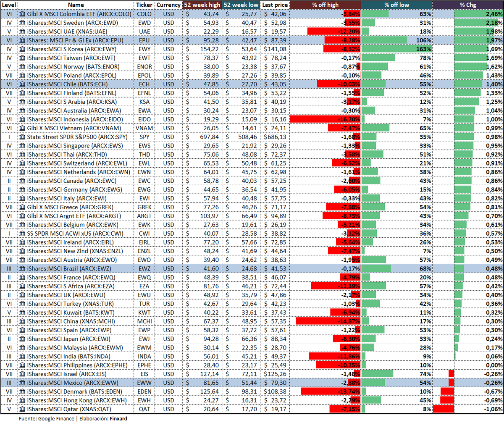504x423 pixels.
Task: Select the bank icon for MSCI Turkey
Action: (22, 304)
